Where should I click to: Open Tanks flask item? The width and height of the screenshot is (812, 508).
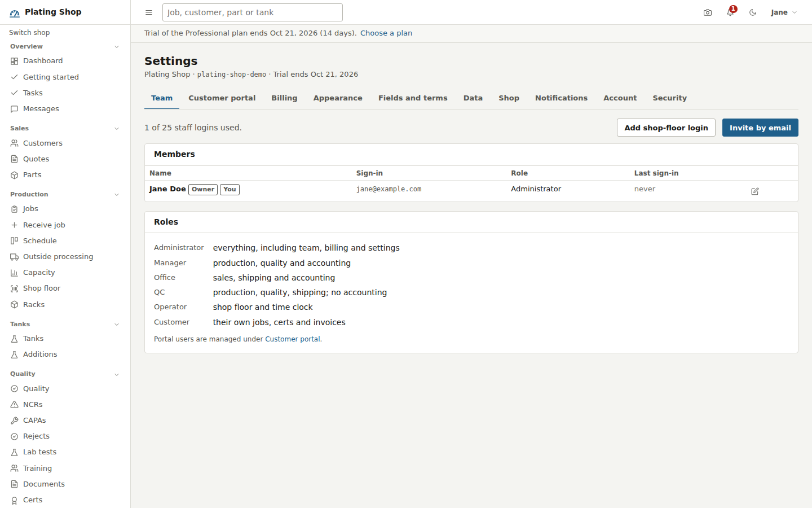coord(65,339)
